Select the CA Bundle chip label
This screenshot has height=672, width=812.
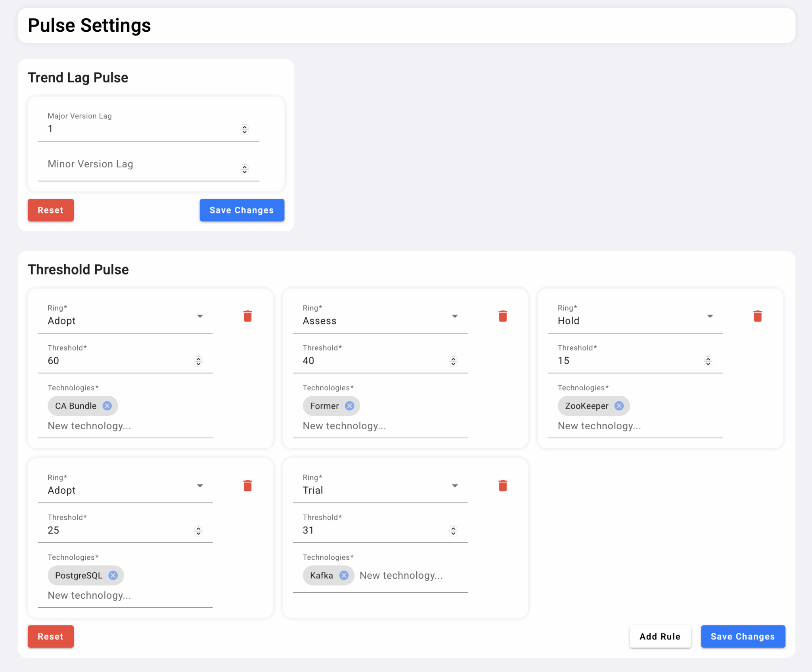[x=76, y=406]
